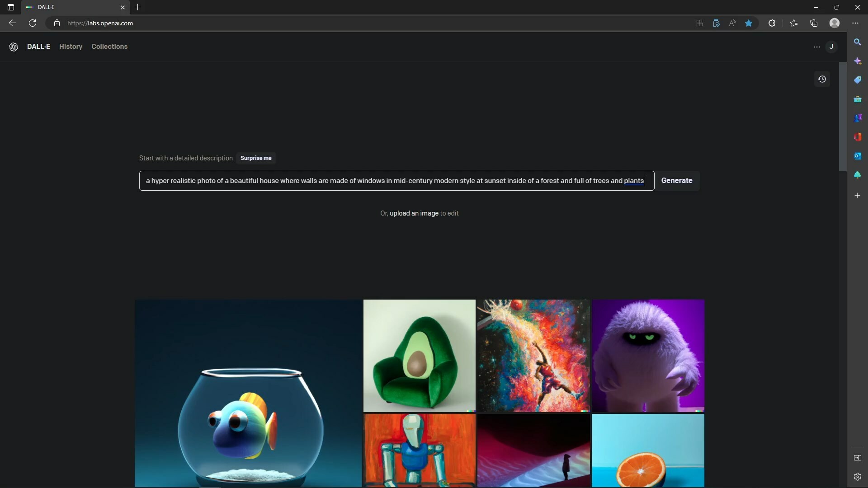Open sidebar settings gear icon
The width and height of the screenshot is (868, 488).
click(857, 477)
